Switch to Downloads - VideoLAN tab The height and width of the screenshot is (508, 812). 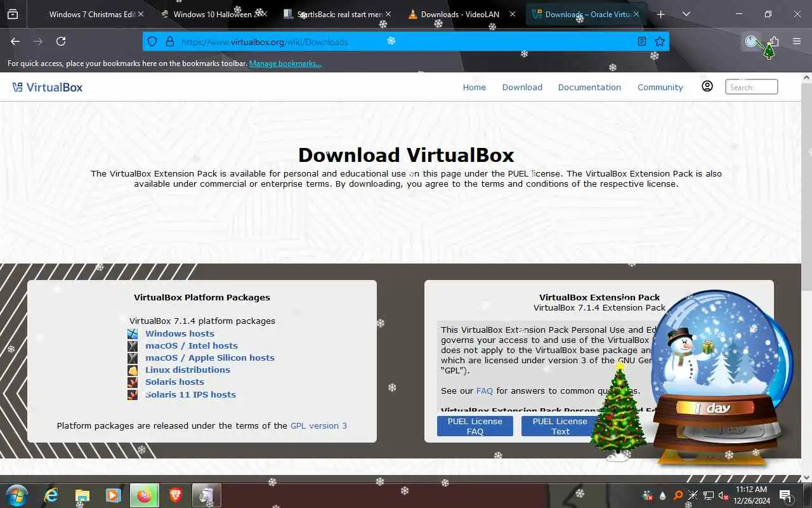click(x=461, y=14)
